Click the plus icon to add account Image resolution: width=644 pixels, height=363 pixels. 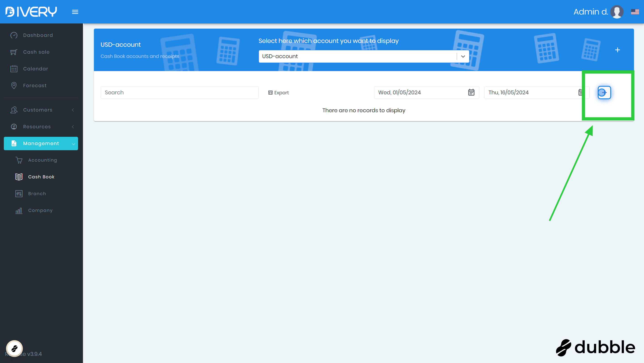pos(617,50)
